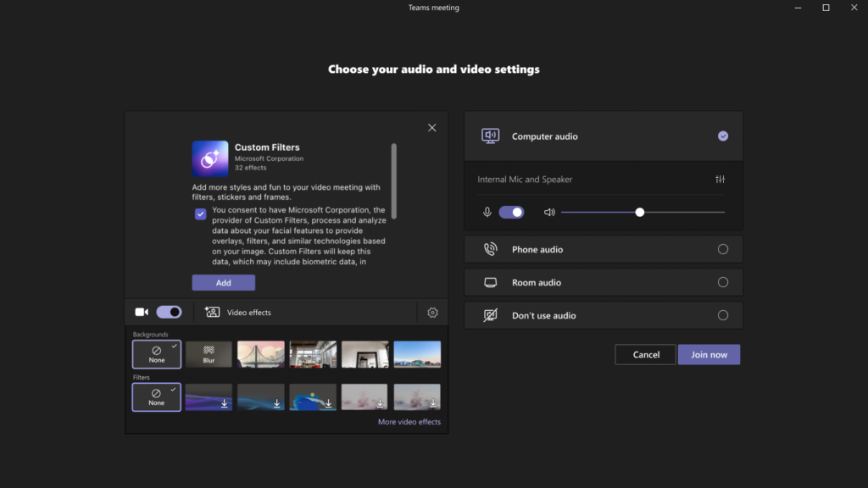The height and width of the screenshot is (488, 868).
Task: Join the meeting now
Action: [709, 355]
